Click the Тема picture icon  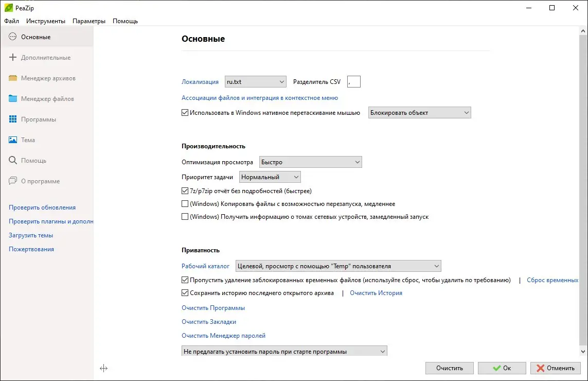[13, 140]
